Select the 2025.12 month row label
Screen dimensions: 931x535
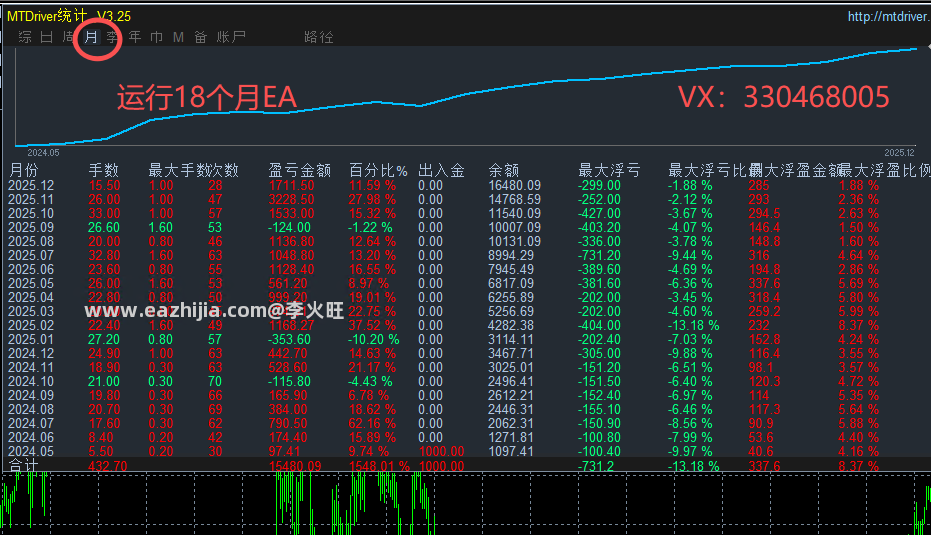tap(31, 186)
